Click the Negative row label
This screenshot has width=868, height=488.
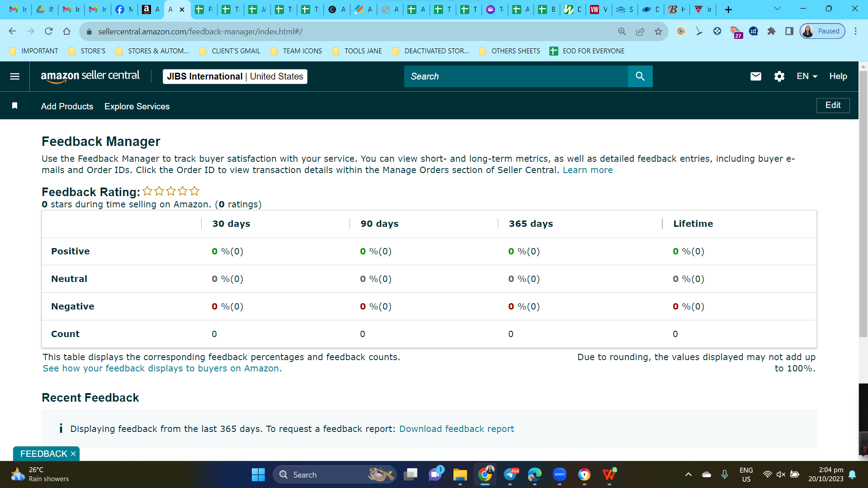coord(73,306)
